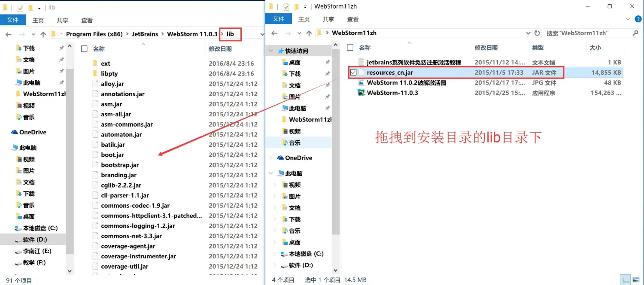The image size is (644, 285).
Task: Open the 文件 tab in WebStorm11zh window
Action: pyautogui.click(x=279, y=19)
